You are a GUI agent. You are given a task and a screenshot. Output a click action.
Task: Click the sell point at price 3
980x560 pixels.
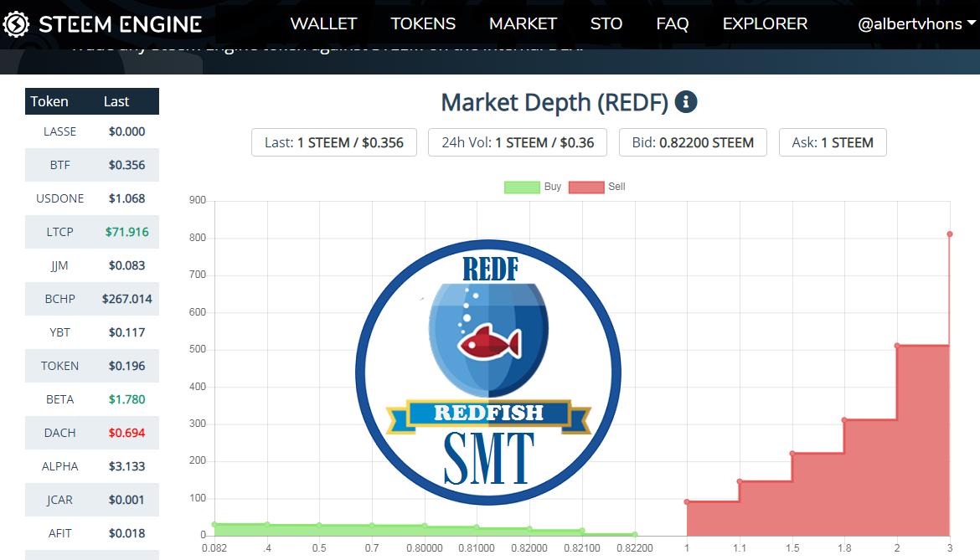point(949,234)
